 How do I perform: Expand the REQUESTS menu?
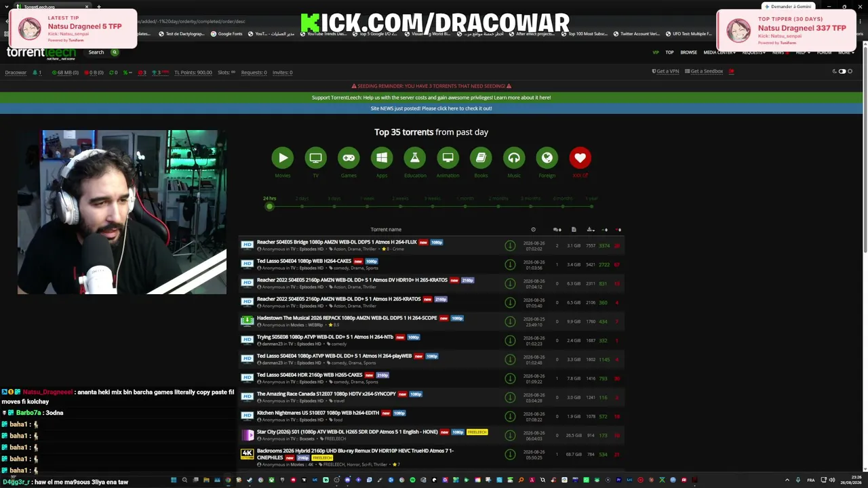coord(753,52)
